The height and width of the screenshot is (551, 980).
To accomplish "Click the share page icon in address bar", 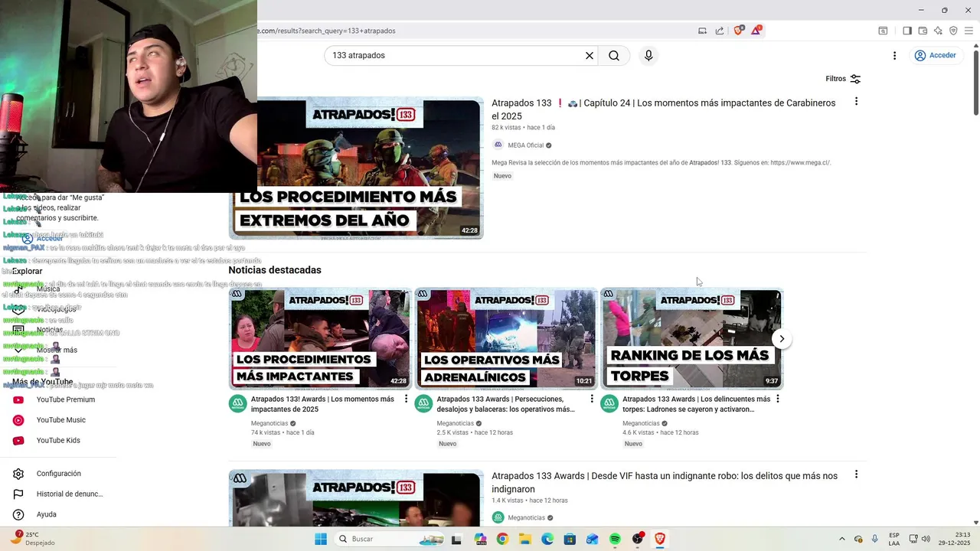I will [720, 31].
